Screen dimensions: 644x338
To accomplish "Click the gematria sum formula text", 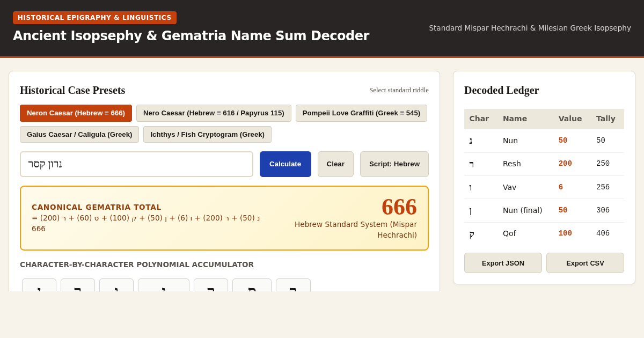I will point(146,223).
